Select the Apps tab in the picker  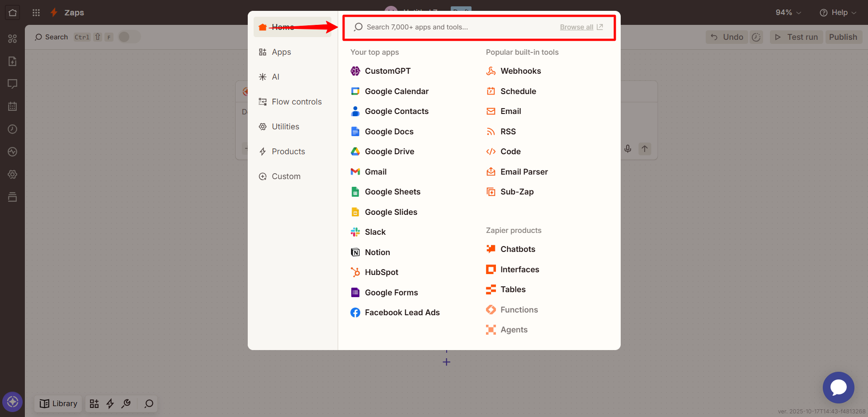(292, 52)
